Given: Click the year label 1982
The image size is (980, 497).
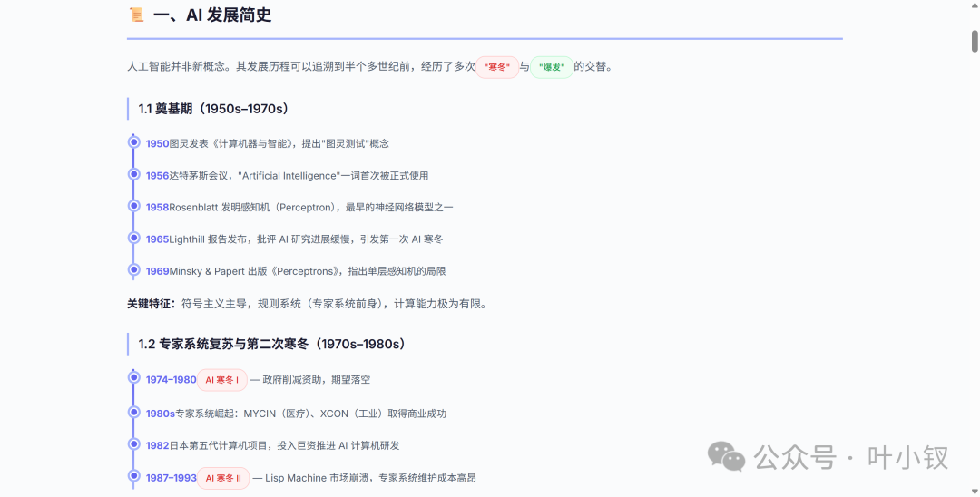Looking at the screenshot, I should click(x=158, y=445).
